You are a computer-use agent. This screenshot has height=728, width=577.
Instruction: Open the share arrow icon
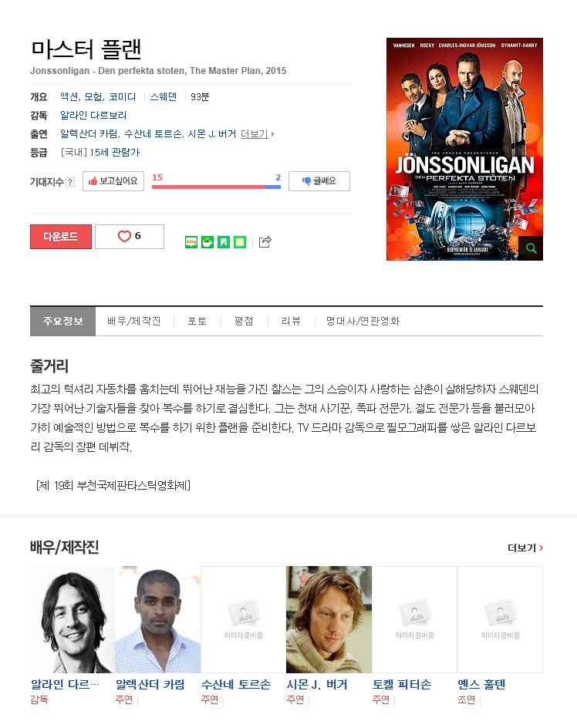tap(265, 242)
